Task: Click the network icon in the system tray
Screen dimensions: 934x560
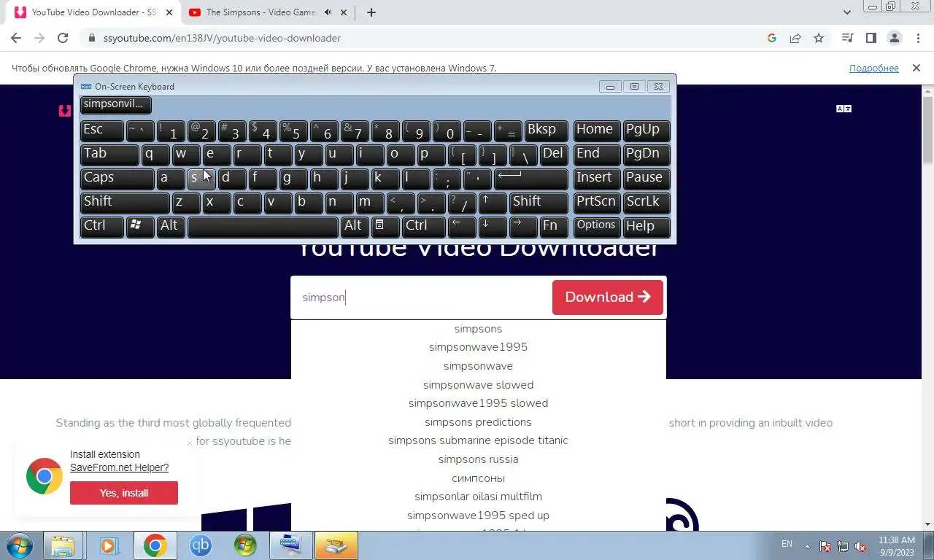Action: [843, 545]
